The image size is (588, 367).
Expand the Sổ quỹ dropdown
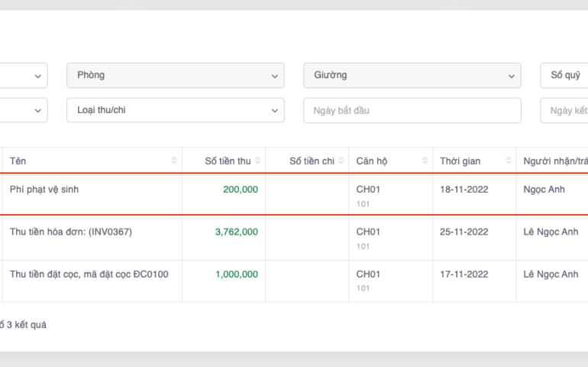pos(564,76)
